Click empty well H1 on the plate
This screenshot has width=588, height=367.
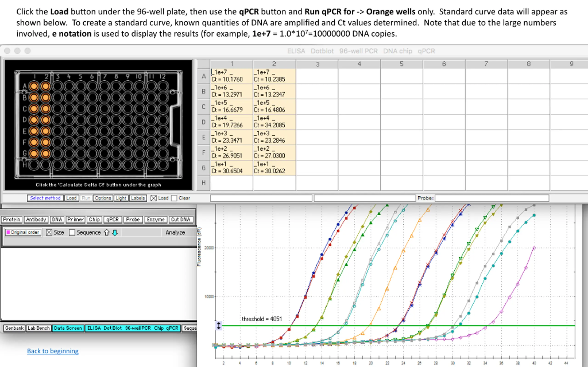(x=34, y=165)
